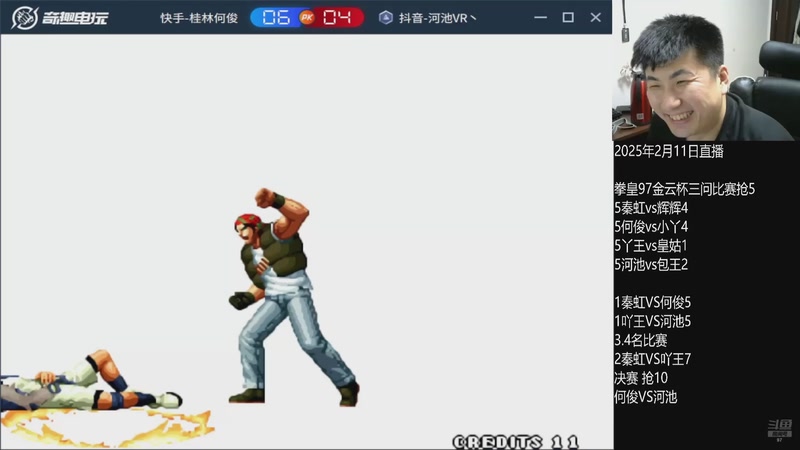
Task: Click the 5河池vs包王2 result line
Action: point(651,264)
